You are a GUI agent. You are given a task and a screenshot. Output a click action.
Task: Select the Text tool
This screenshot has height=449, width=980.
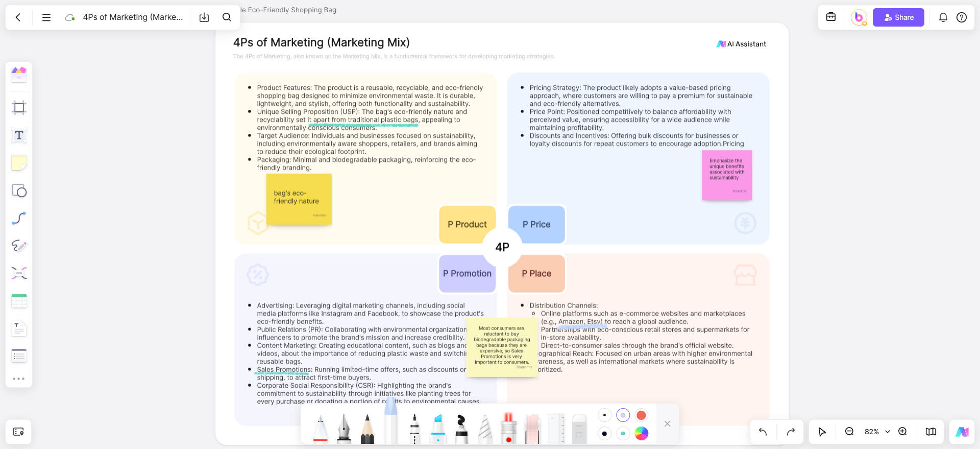point(19,135)
